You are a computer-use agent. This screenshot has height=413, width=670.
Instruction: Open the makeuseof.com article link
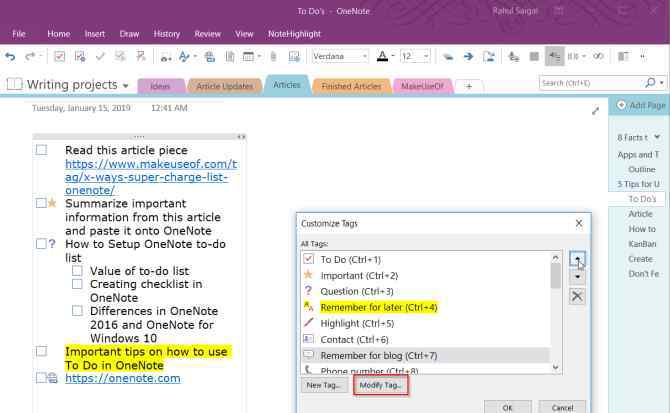coord(151,177)
